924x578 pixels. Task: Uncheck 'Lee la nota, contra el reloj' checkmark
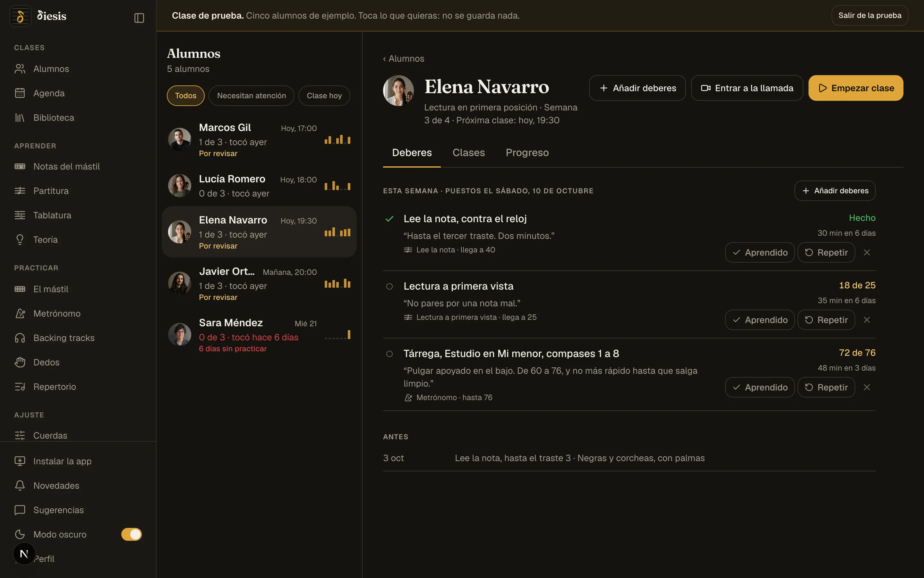389,219
